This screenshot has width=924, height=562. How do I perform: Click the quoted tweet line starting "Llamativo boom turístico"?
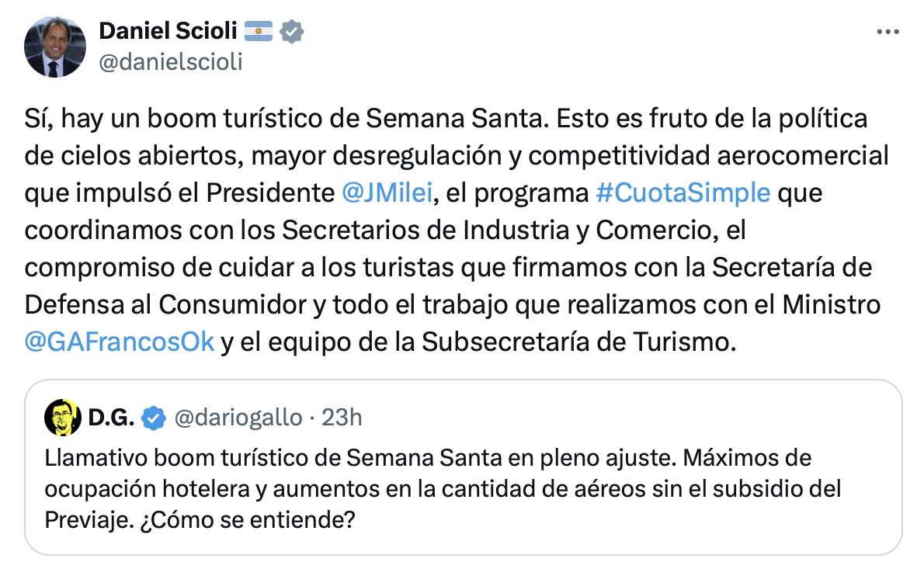tap(233, 458)
